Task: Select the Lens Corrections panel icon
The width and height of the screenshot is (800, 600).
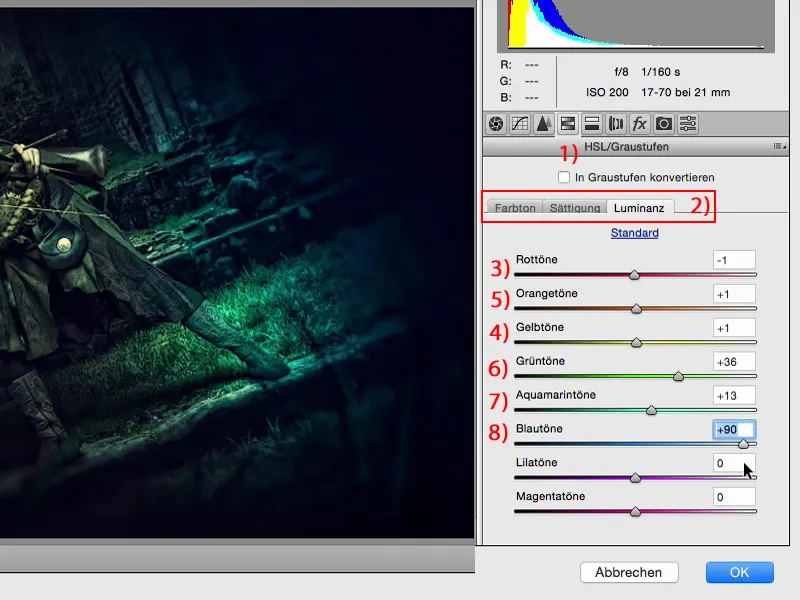Action: click(x=616, y=124)
